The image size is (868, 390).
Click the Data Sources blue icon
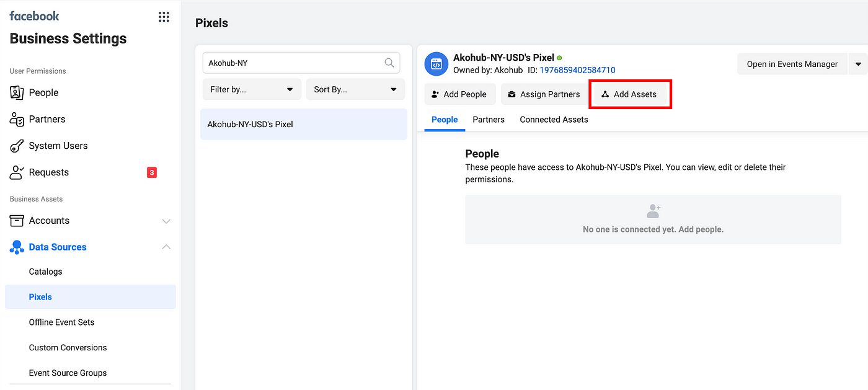tap(17, 247)
